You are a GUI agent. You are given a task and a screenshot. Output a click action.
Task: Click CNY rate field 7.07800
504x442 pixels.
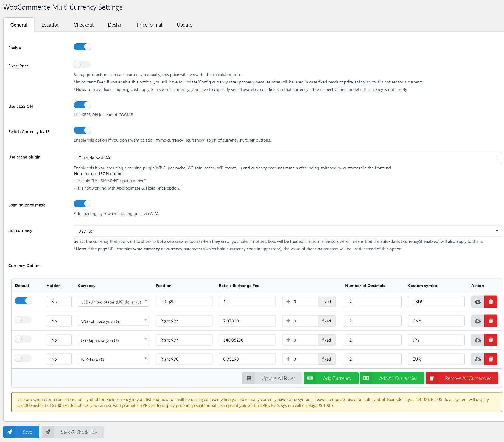tap(247, 321)
